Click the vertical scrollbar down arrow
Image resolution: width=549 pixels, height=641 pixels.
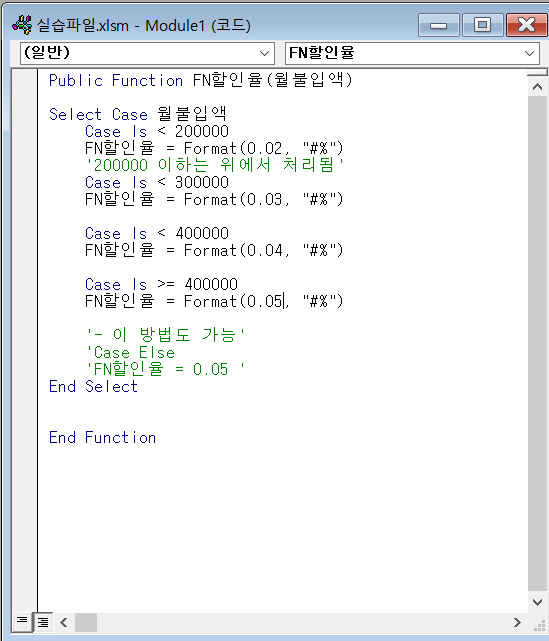coord(537,602)
